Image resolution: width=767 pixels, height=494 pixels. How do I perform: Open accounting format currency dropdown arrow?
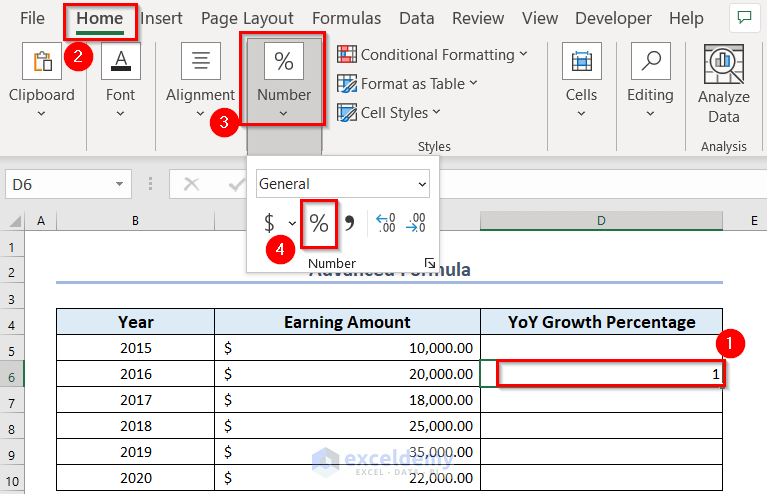292,224
